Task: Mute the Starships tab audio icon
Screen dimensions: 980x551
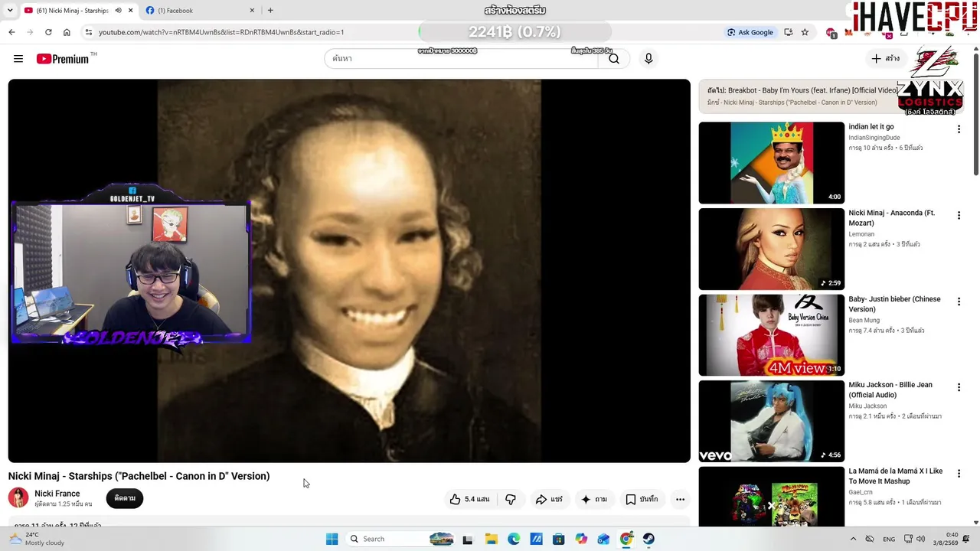Action: 118,11
